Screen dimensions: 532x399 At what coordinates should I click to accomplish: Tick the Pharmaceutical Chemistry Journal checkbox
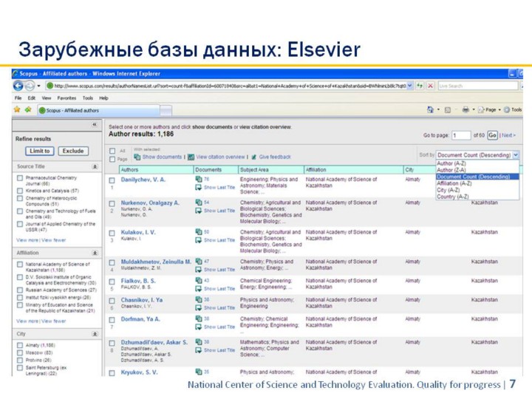(20, 178)
